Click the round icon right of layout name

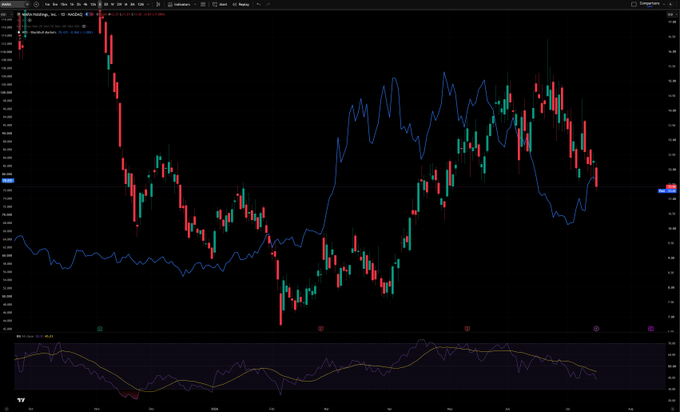pyautogui.click(x=670, y=4)
